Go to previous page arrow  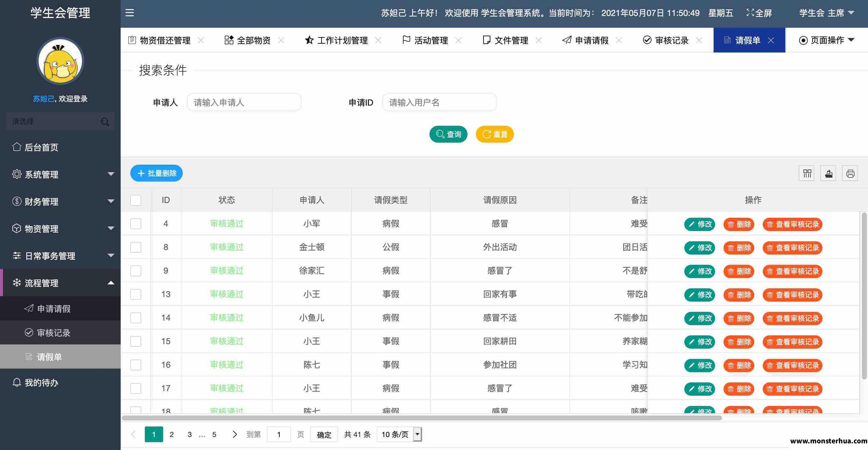(x=133, y=434)
